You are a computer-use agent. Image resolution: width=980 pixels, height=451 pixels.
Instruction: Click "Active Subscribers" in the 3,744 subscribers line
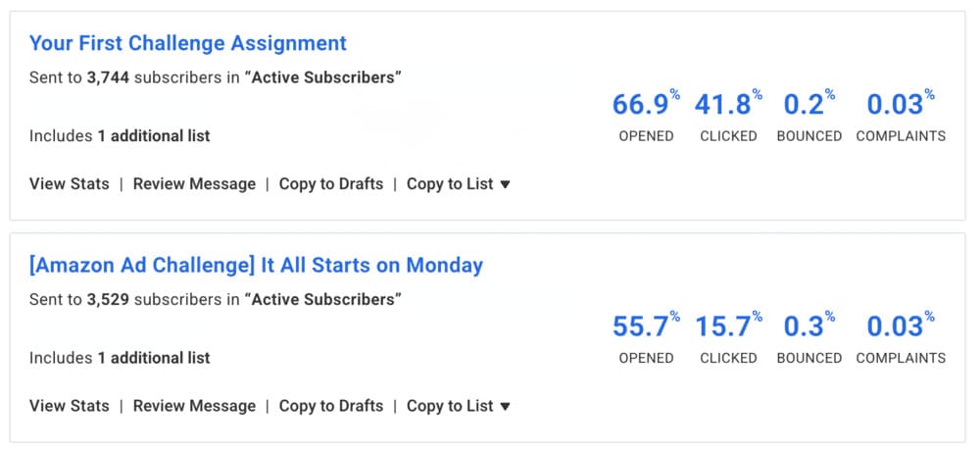pos(322,77)
